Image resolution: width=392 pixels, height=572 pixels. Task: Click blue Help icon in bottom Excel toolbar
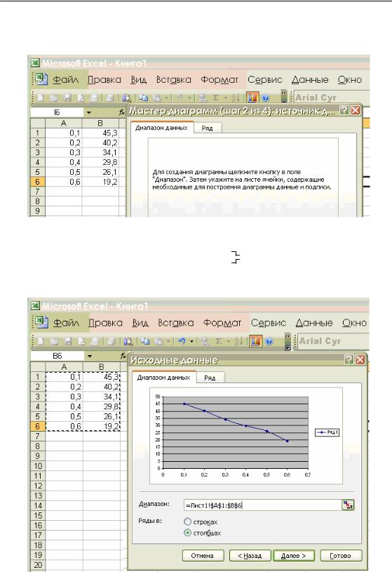tap(269, 342)
